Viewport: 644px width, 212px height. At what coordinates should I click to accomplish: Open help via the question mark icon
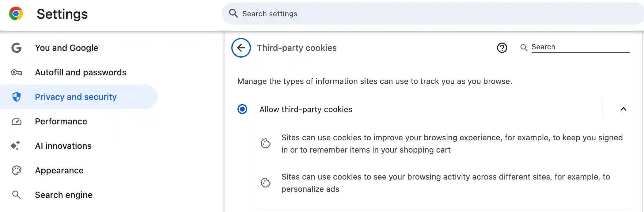502,48
